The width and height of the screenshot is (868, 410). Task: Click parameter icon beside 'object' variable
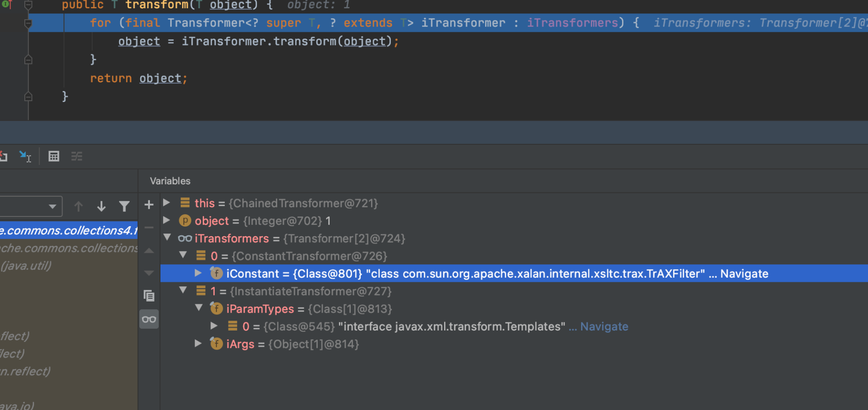coord(185,221)
